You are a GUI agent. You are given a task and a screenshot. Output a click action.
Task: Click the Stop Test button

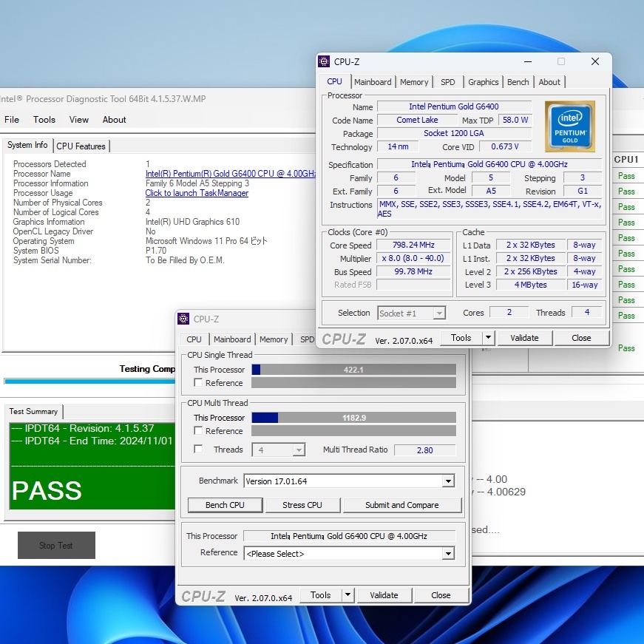pyautogui.click(x=56, y=546)
